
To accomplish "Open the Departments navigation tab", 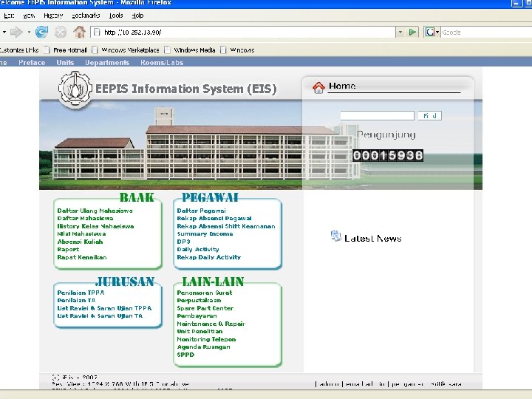I will coord(107,62).
